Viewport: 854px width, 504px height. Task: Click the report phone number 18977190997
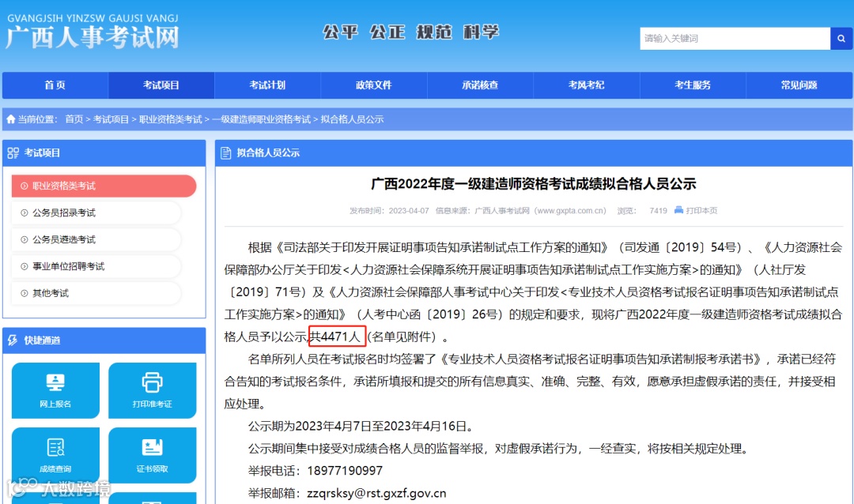pos(345,471)
